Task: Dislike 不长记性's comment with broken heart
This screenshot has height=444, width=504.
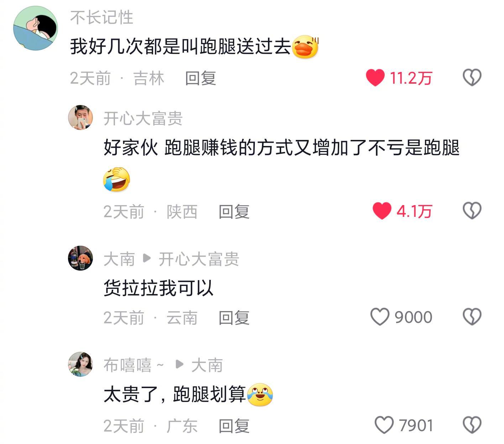Action: [472, 78]
